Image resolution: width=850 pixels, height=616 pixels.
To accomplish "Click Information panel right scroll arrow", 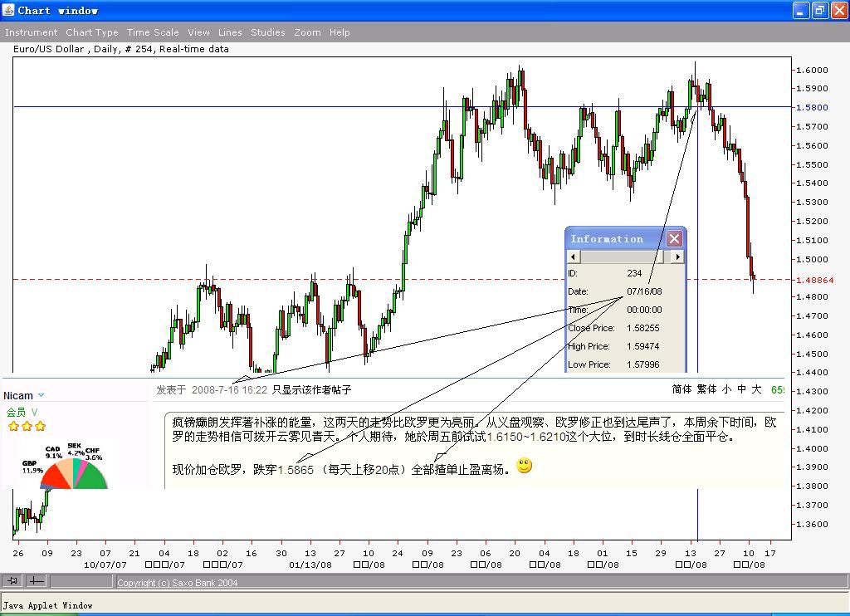I will tap(677, 257).
